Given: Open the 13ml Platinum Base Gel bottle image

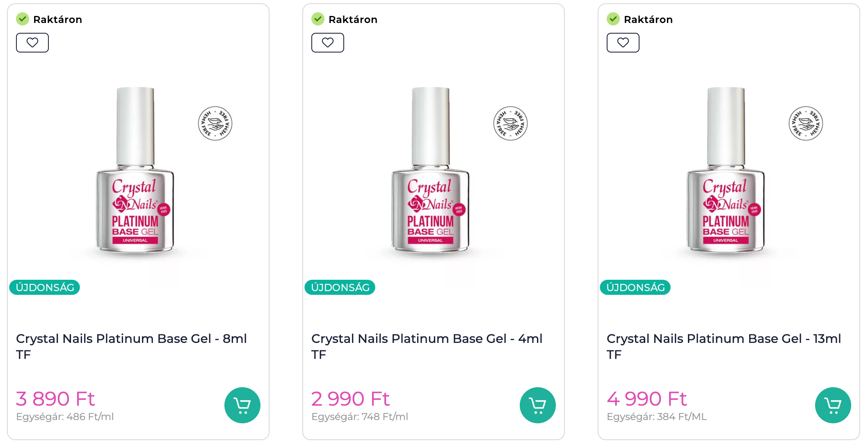Looking at the screenshot, I should pyautogui.click(x=726, y=172).
